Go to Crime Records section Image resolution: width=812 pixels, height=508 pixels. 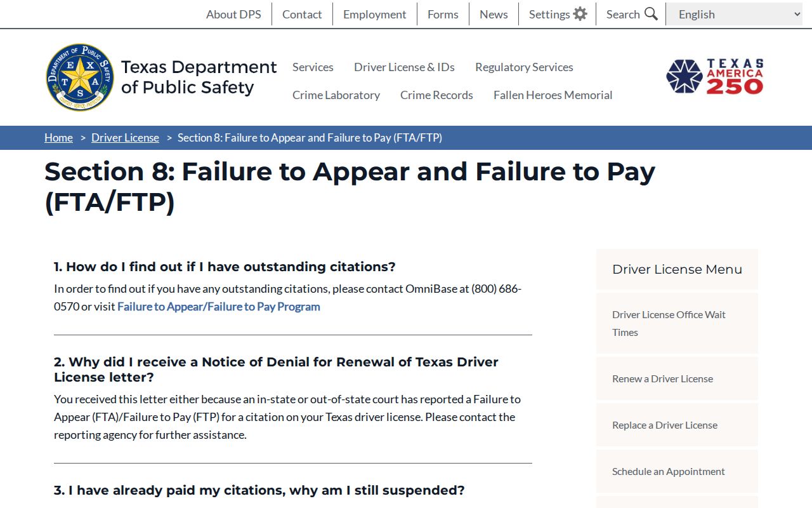(436, 95)
